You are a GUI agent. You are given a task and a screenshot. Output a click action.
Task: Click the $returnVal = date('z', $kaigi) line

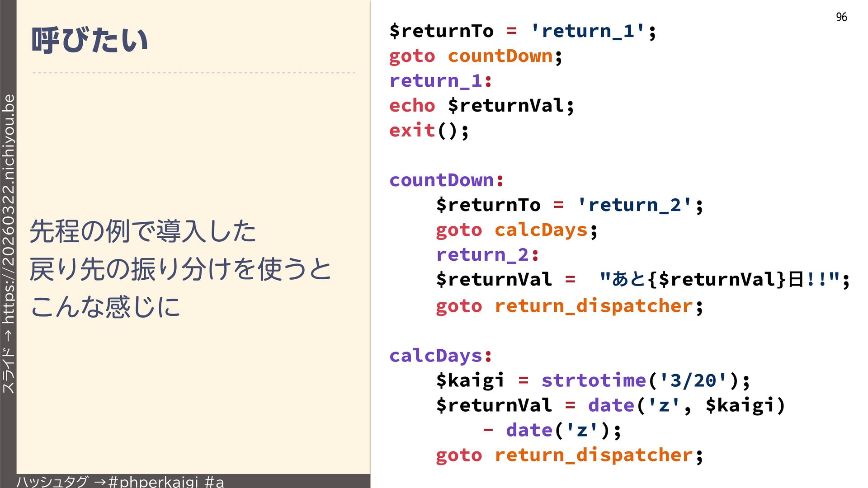(610, 405)
